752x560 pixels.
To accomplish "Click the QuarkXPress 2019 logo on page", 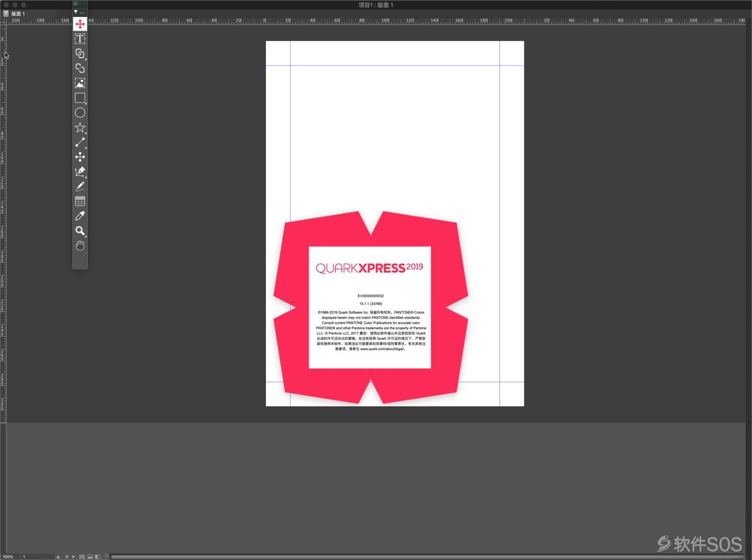I will (x=369, y=268).
